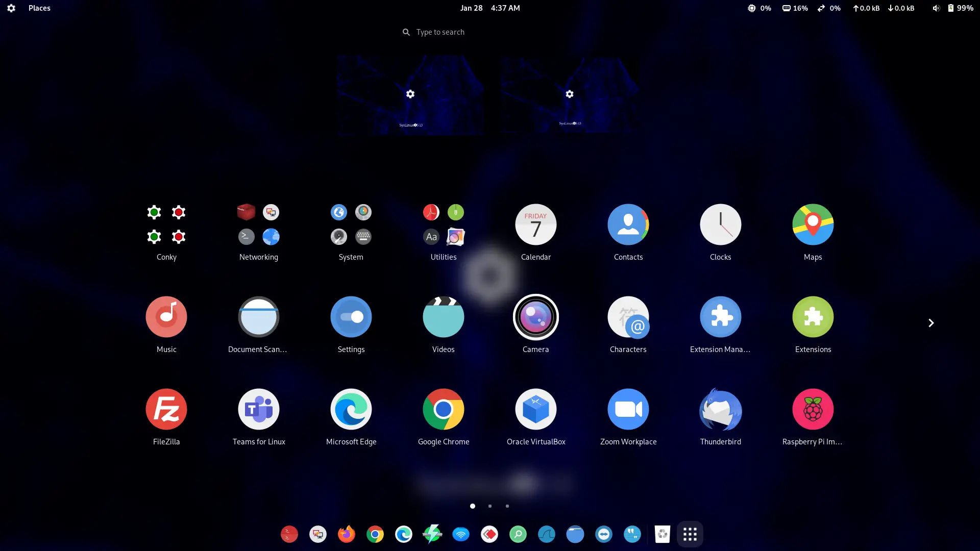Open Thunderbird mail client
This screenshot has width=980, height=551.
tap(720, 409)
